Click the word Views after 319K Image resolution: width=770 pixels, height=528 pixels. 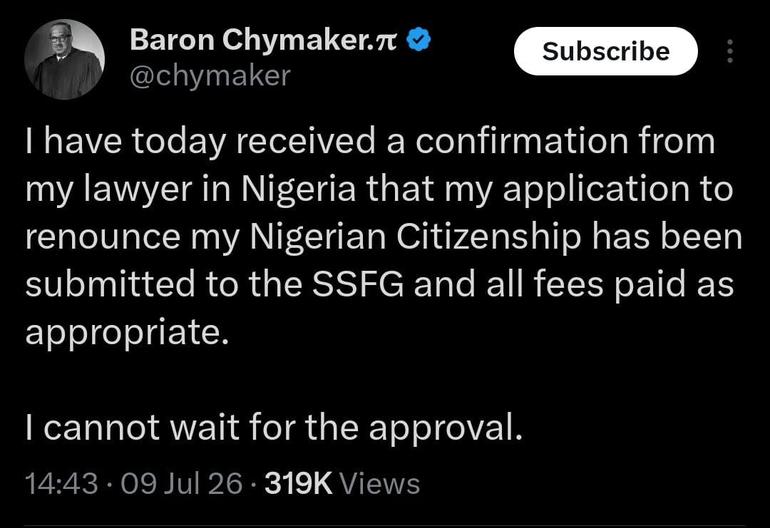tap(380, 483)
